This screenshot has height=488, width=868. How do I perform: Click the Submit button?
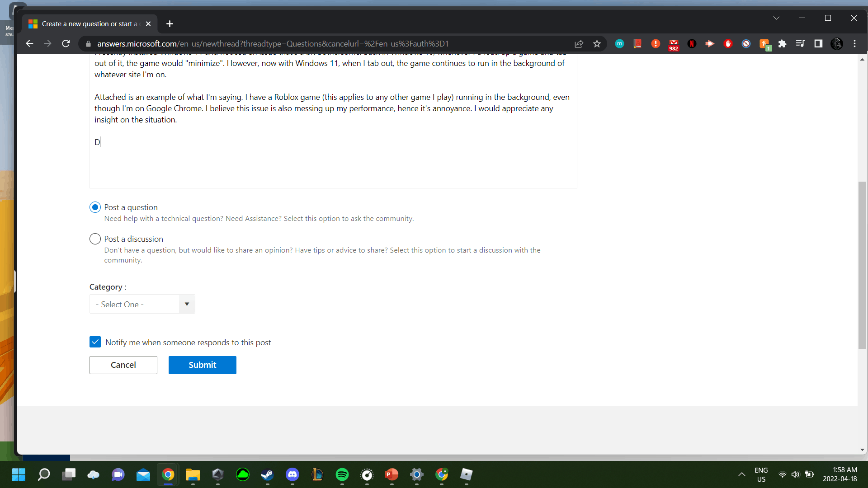(202, 365)
